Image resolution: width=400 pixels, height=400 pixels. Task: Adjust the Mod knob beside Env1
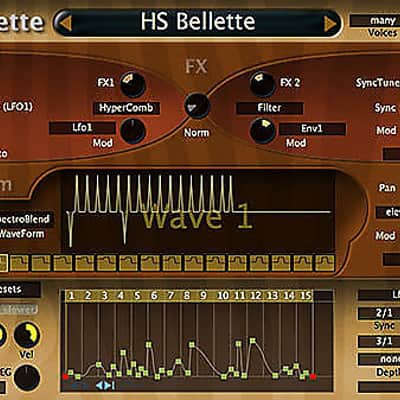coord(263,131)
